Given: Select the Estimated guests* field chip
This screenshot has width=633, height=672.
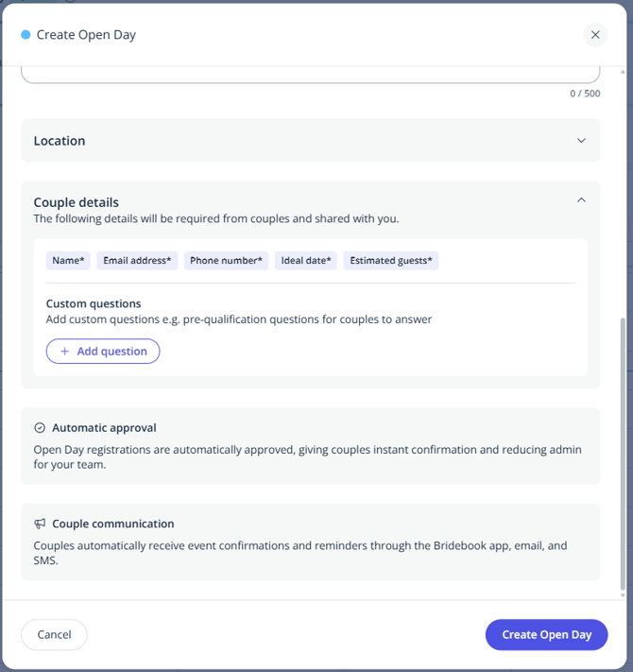Looking at the screenshot, I should coord(390,261).
